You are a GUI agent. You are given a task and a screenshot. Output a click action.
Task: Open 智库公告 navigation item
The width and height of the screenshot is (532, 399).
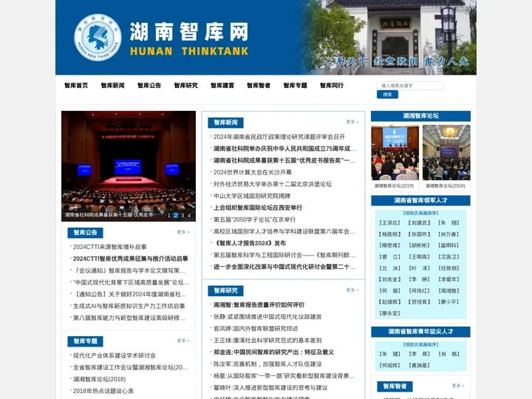149,86
